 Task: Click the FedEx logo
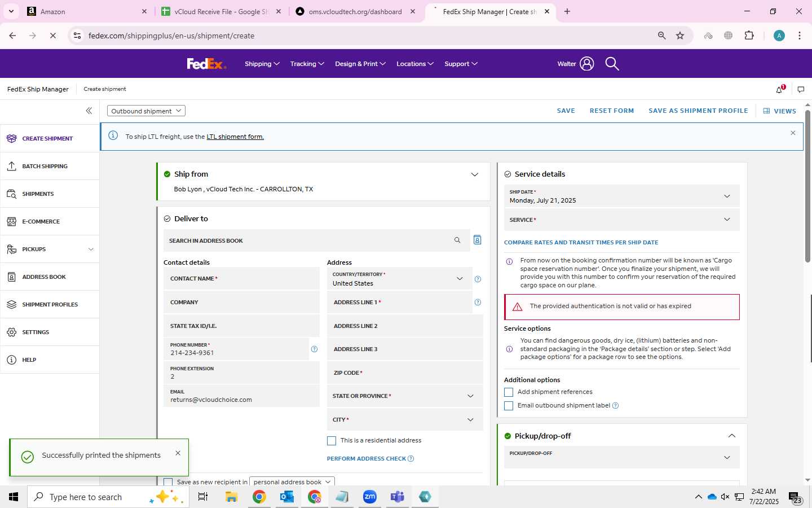tap(206, 64)
